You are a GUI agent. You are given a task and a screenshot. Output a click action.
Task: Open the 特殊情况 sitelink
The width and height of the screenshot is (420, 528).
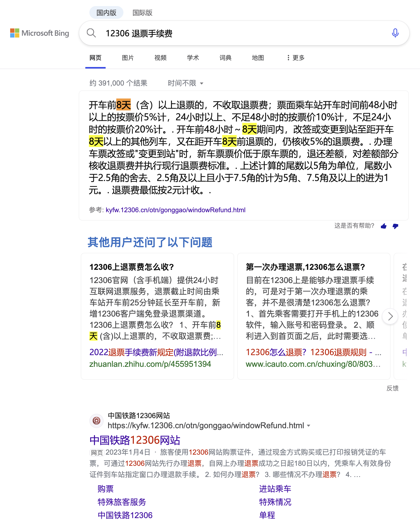tap(275, 502)
